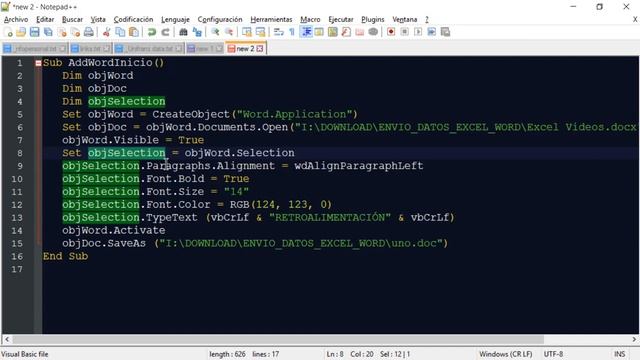Screen dimensions: 640x360
Task: Zoom out with the magnifier minus icon
Action: pos(229,32)
